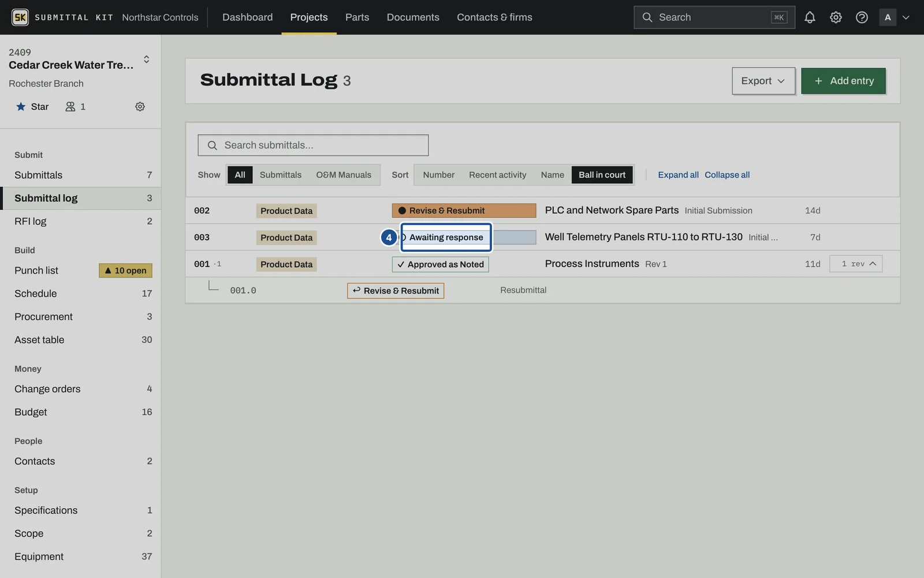Open the account menu chevron
924x578 pixels.
pyautogui.click(x=906, y=17)
